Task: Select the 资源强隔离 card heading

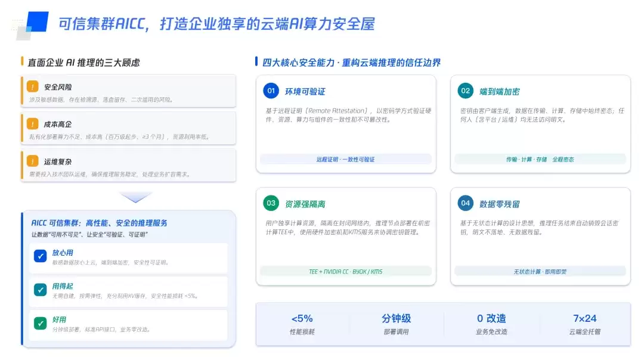Action: [x=305, y=204]
